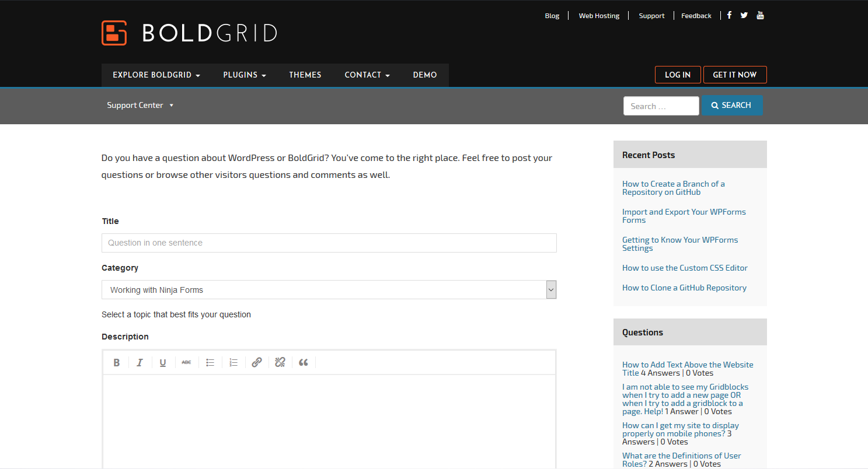
Task: Apply strikethrough in the description editor
Action: (x=186, y=362)
